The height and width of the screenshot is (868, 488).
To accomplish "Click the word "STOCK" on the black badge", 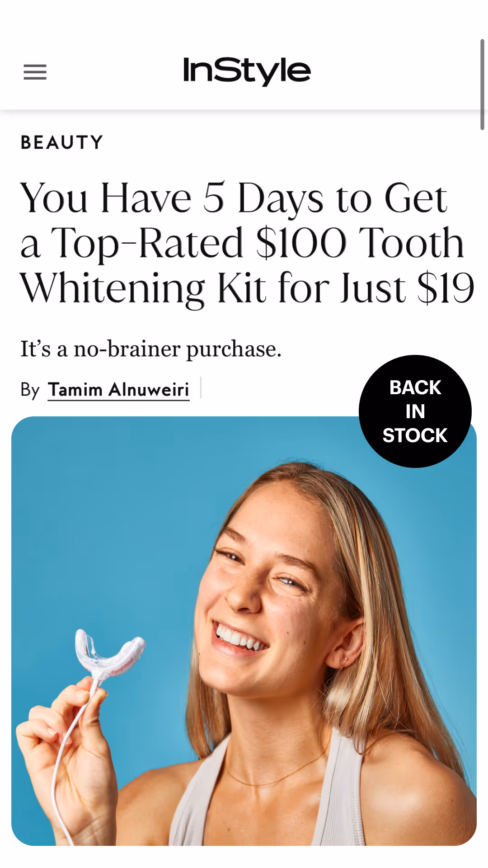I will [415, 435].
